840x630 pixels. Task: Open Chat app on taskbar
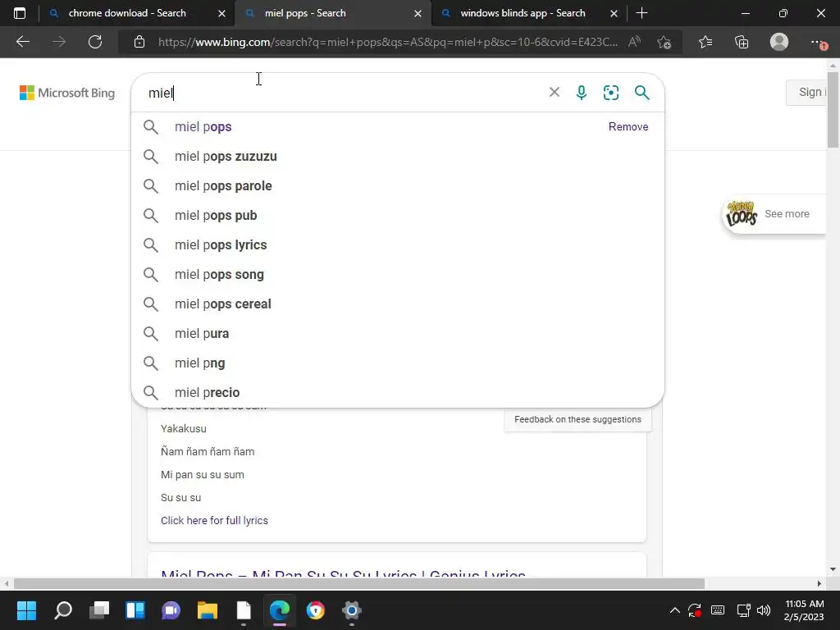point(171,610)
